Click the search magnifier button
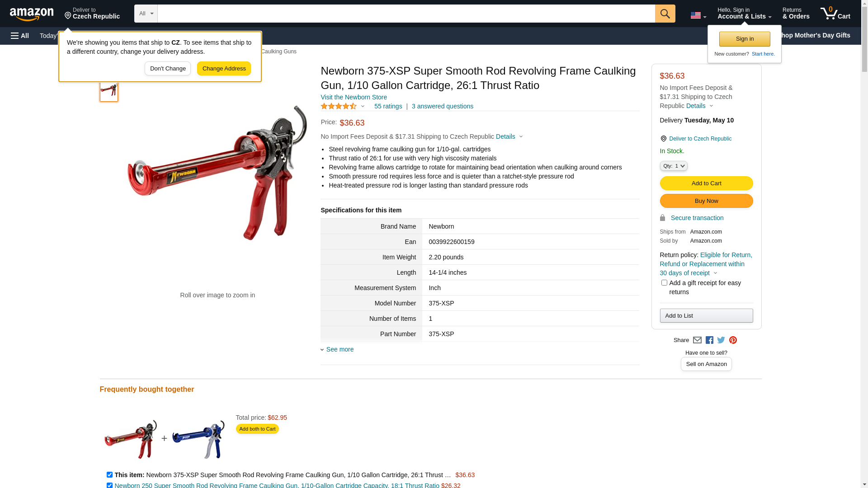The width and height of the screenshot is (868, 488). point(665,14)
